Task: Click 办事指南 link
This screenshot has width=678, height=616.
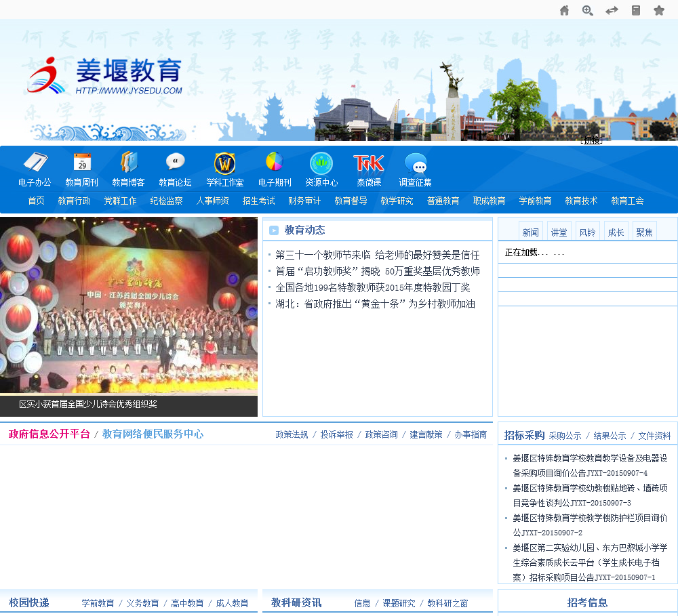Action: click(x=471, y=434)
